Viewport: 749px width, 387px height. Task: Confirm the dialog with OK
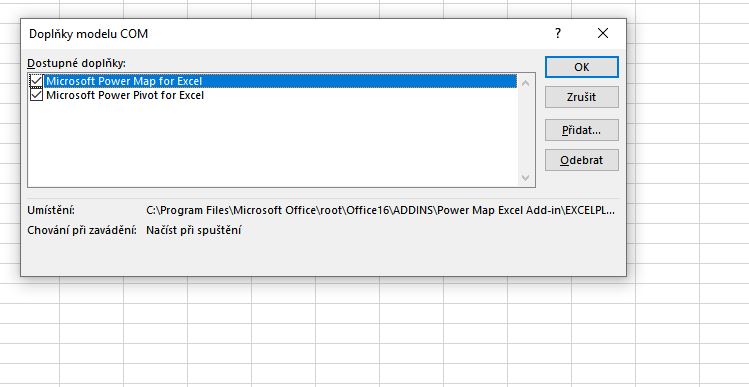pyautogui.click(x=582, y=67)
